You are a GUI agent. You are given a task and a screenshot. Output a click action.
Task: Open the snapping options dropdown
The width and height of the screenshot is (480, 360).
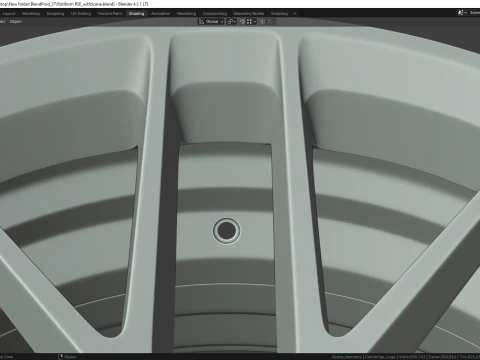[x=251, y=22]
